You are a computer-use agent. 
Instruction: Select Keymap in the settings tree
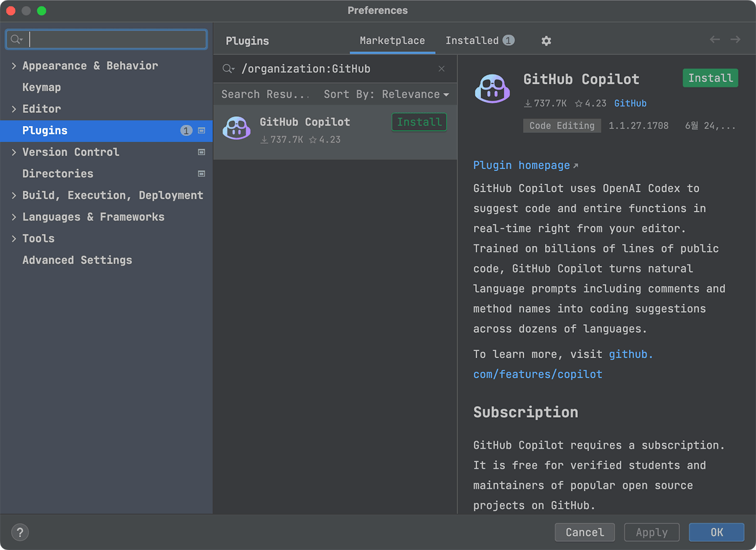[106, 88]
